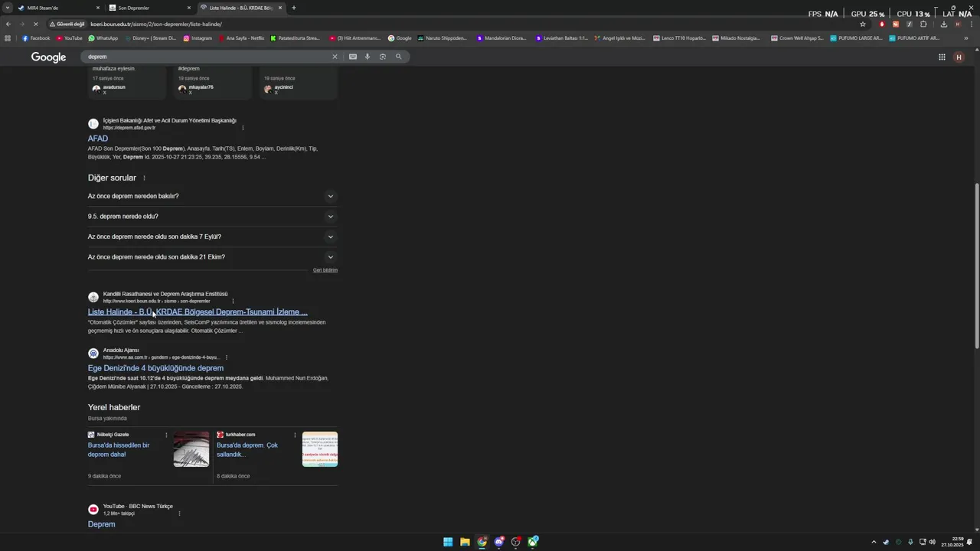The image size is (980, 551).
Task: Close the Son Depremler tab
Action: 189,8
